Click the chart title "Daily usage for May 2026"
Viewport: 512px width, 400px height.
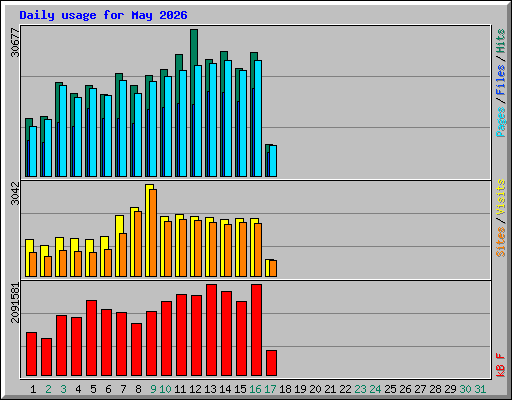pyautogui.click(x=103, y=15)
